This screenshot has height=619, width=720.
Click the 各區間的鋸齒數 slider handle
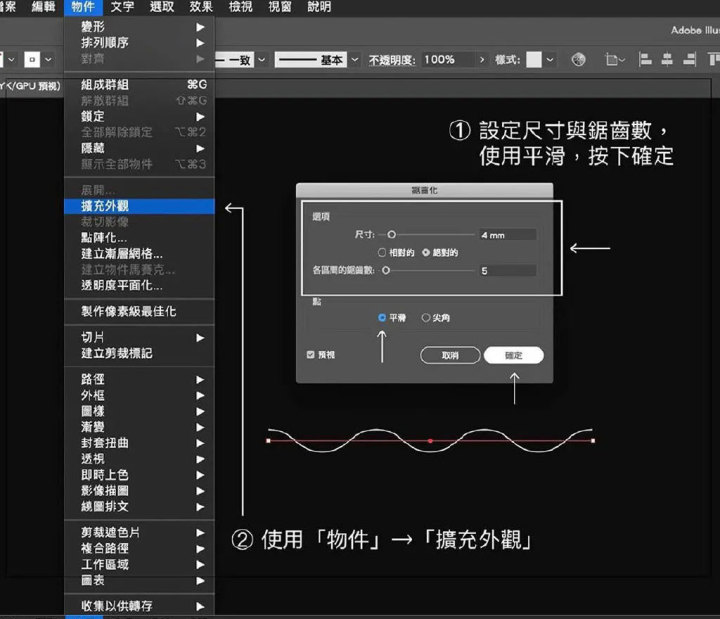pos(386,270)
